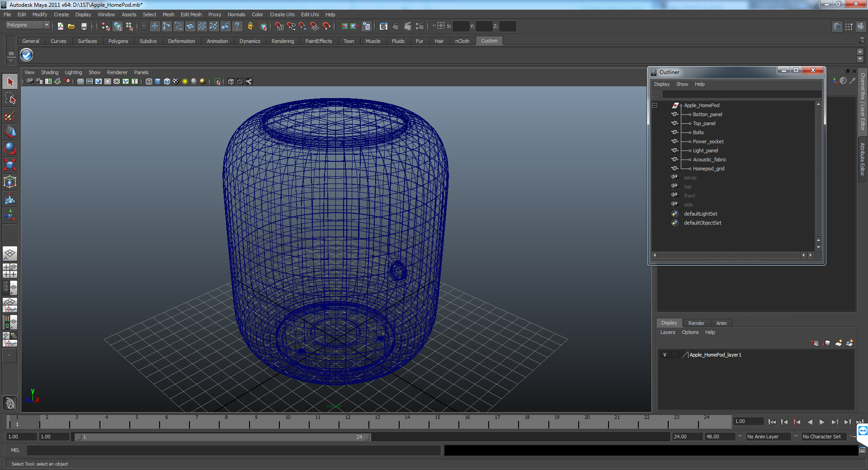Click the Create New Layer icon

(x=838, y=343)
